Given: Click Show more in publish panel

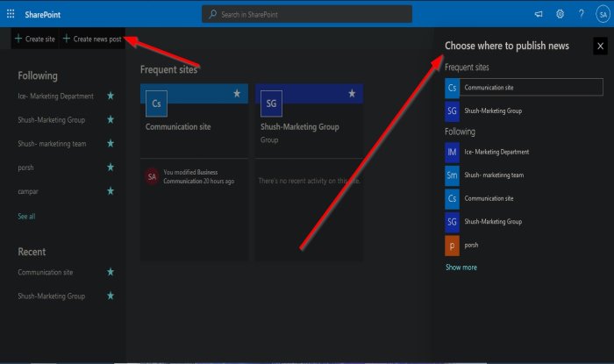Looking at the screenshot, I should point(461,268).
